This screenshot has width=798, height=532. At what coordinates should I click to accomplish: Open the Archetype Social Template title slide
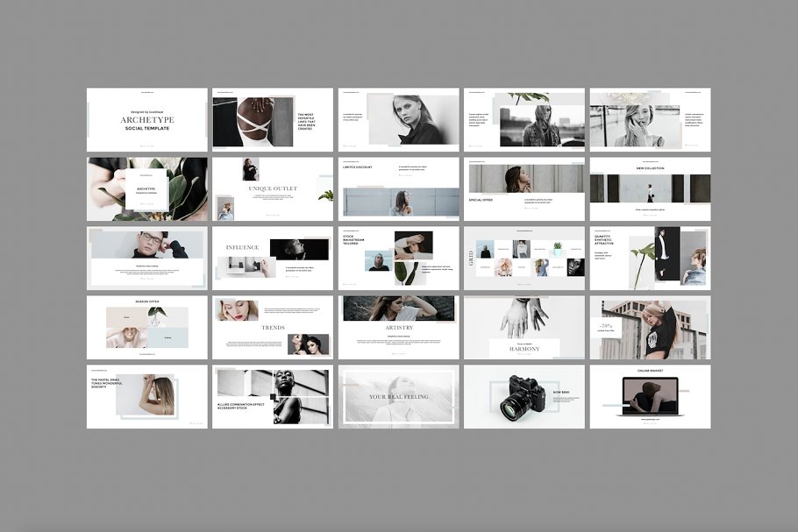(x=146, y=119)
